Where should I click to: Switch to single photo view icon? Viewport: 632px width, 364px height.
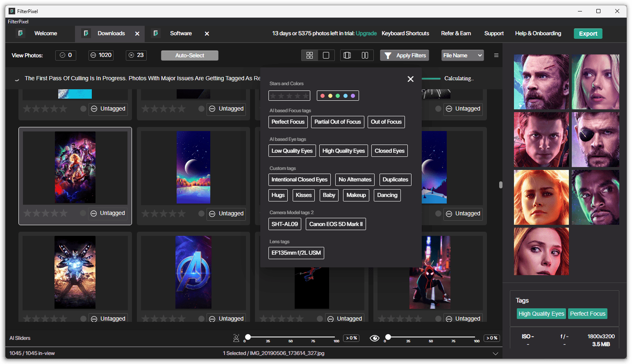pyautogui.click(x=326, y=55)
